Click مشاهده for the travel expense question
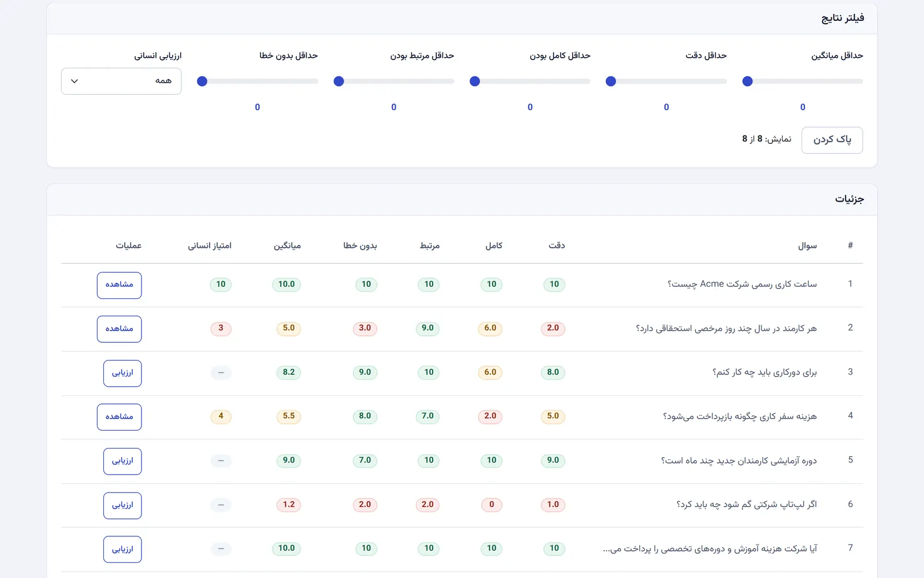This screenshot has height=578, width=924. (x=120, y=417)
